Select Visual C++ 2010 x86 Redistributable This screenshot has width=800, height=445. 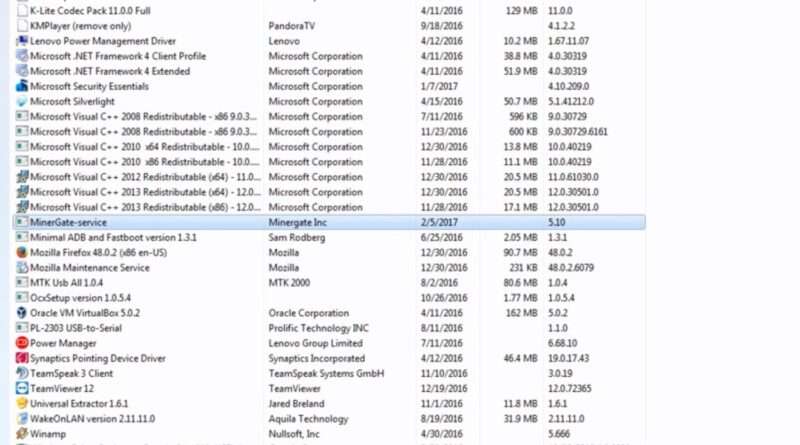[145, 162]
